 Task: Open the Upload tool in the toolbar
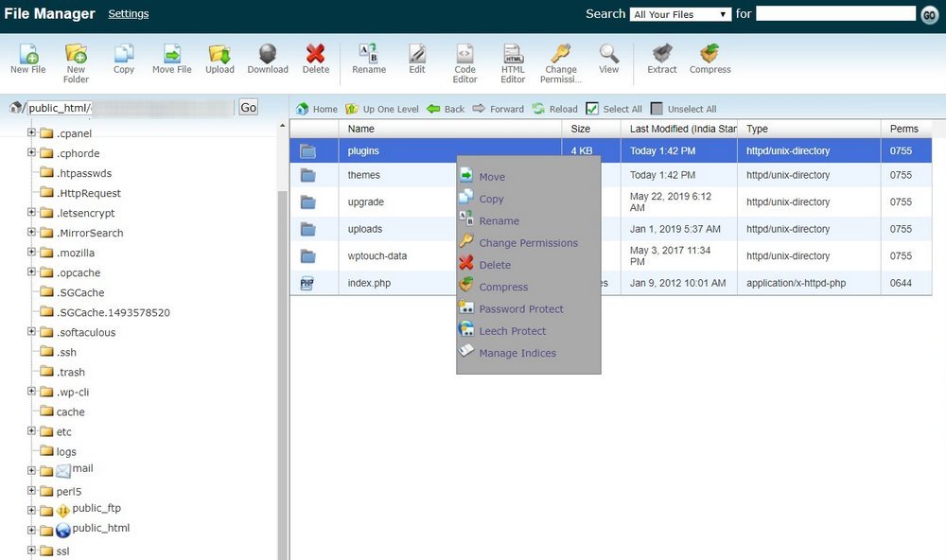click(x=219, y=54)
